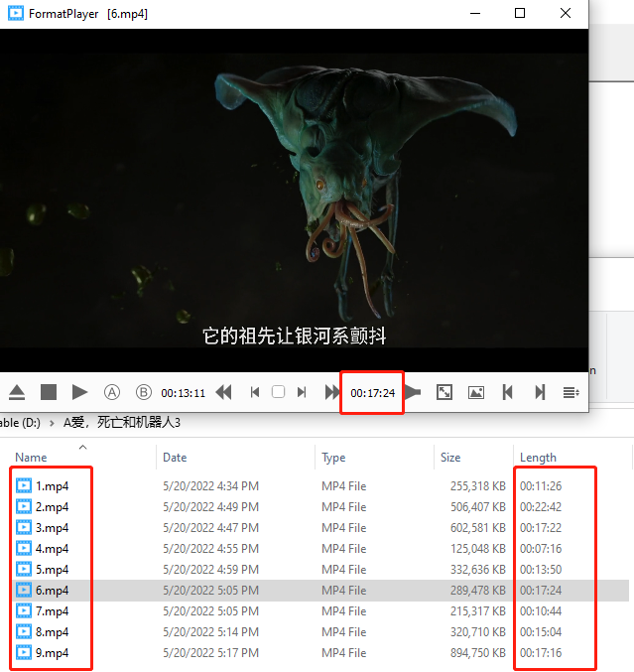The width and height of the screenshot is (634, 672).
Task: Skip to next file in playlist
Action: [540, 392]
